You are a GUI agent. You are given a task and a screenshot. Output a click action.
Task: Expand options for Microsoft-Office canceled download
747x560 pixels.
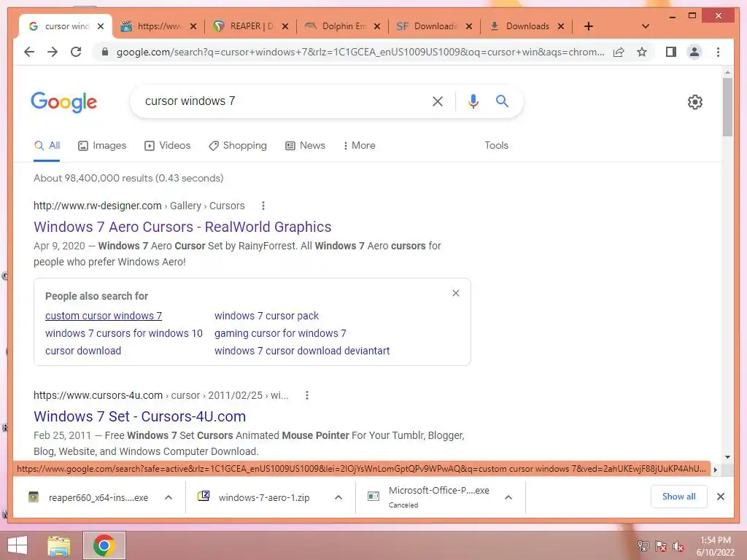click(508, 497)
